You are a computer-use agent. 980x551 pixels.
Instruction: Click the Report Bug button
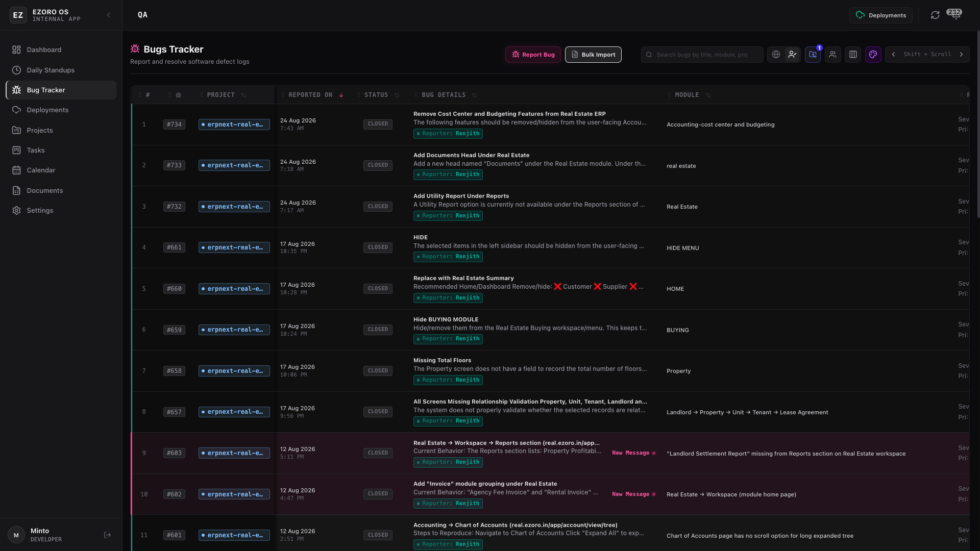[533, 55]
